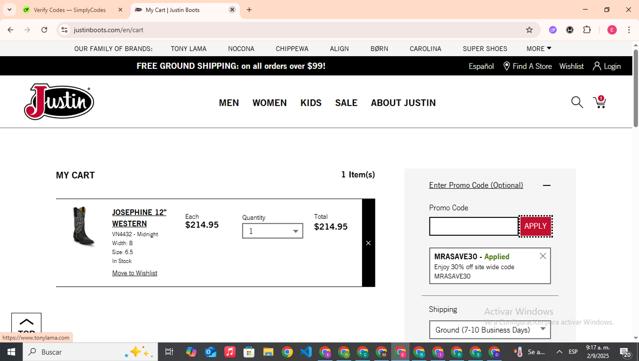639x361 pixels.
Task: Open the KIDS menu
Action: coord(311,103)
